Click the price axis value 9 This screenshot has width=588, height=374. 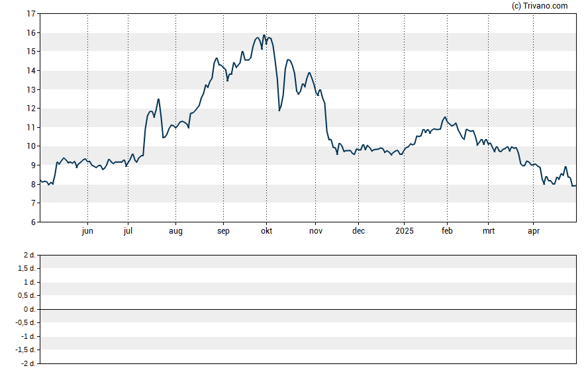33,165
